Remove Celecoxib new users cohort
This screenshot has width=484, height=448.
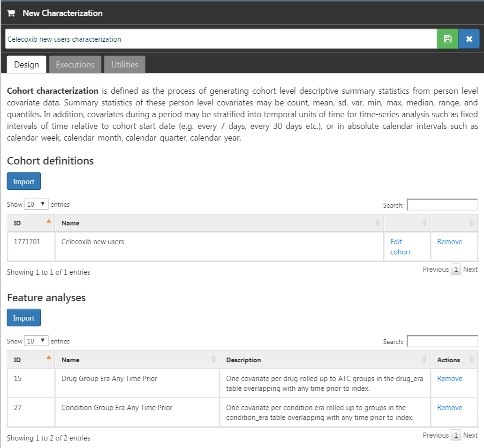pos(449,242)
